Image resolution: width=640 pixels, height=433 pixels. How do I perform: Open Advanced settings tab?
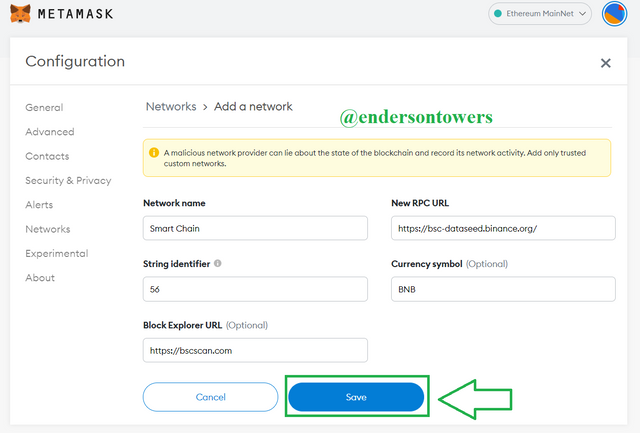(50, 132)
